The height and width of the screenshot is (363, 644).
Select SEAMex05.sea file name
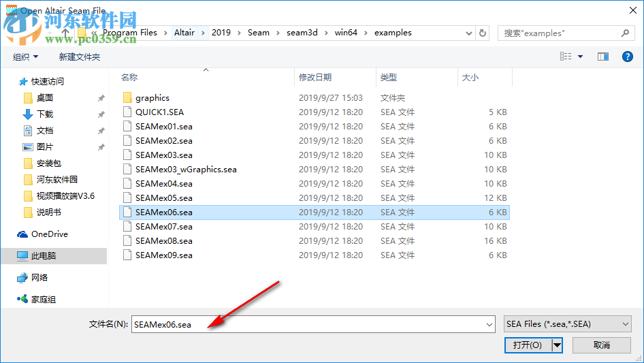[164, 198]
